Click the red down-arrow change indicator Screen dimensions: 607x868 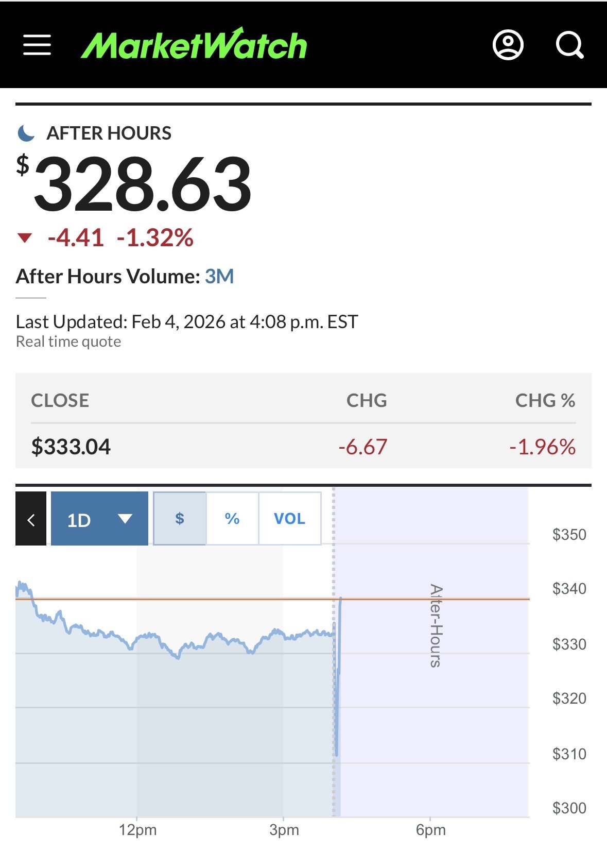(x=25, y=237)
